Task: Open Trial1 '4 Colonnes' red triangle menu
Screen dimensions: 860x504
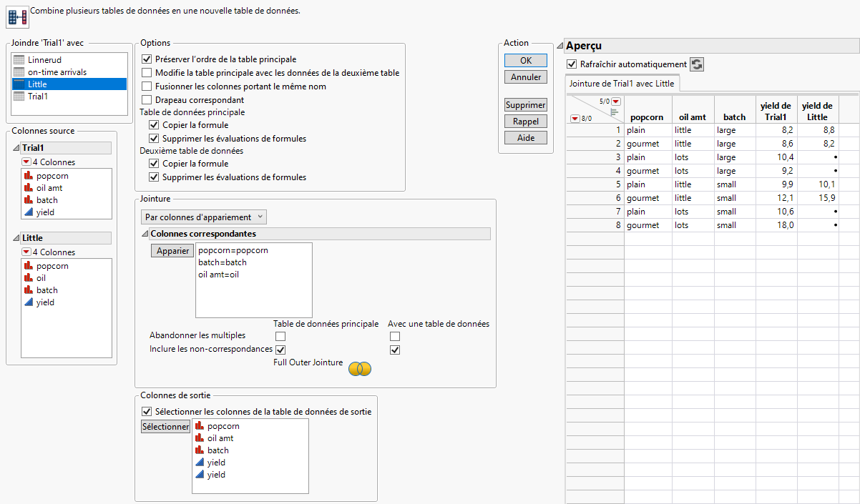Action: [26, 162]
